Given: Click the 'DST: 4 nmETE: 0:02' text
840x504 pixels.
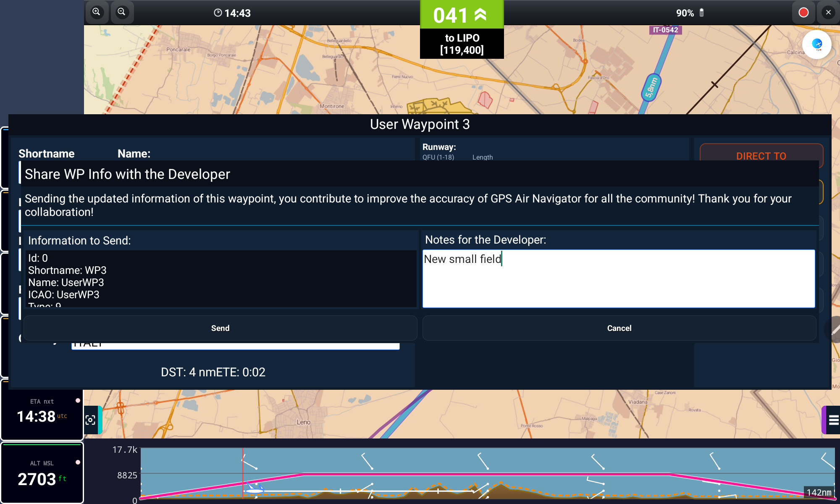Looking at the screenshot, I should click(x=213, y=372).
